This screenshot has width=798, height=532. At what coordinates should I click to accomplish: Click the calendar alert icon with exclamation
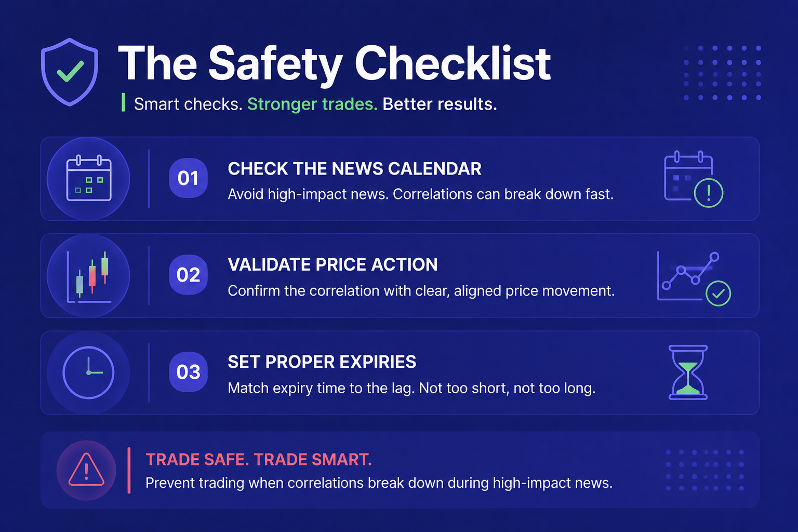[x=694, y=179]
